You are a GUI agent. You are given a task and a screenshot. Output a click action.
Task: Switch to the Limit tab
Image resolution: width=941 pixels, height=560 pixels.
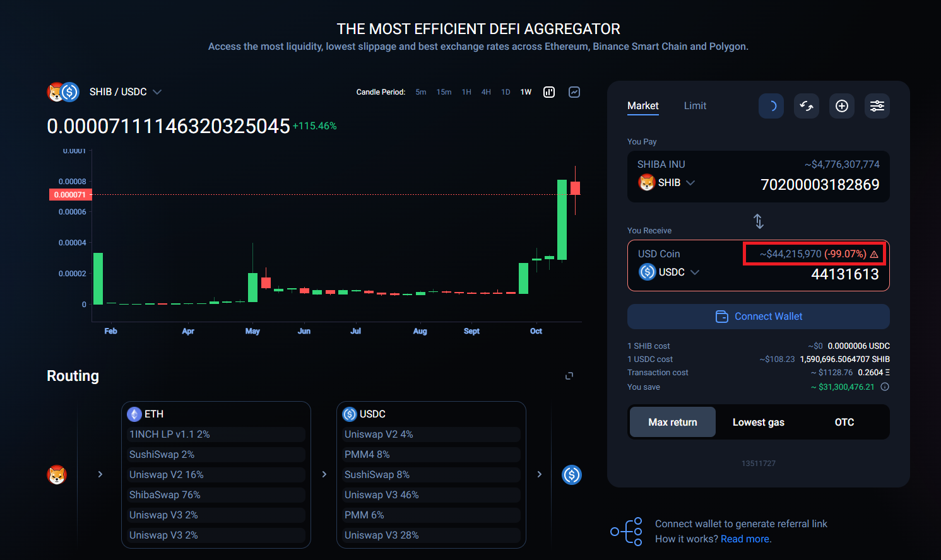point(695,106)
